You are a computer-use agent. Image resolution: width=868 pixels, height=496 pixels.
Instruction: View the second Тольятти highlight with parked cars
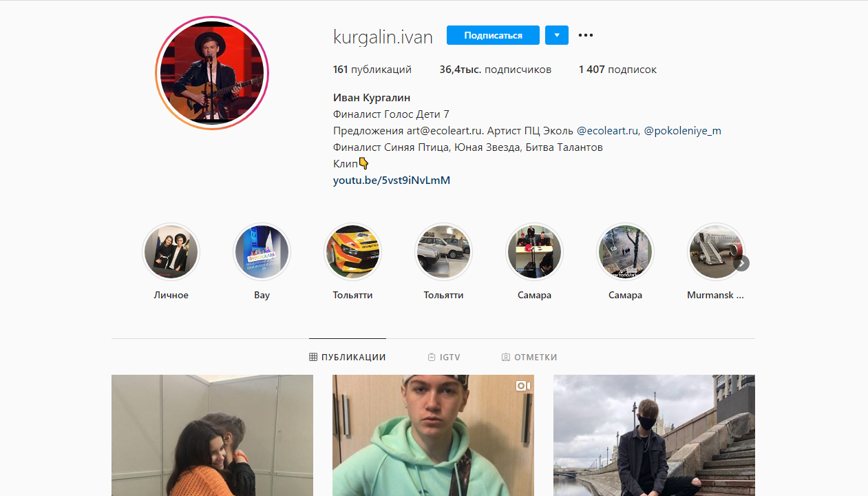pos(443,252)
